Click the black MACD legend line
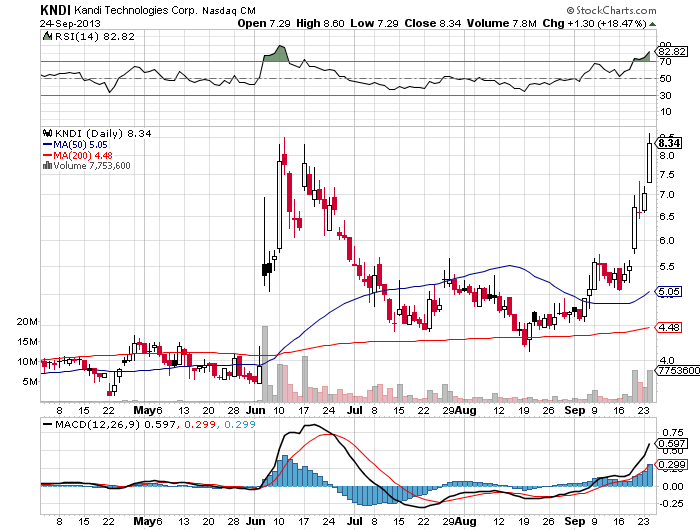The height and width of the screenshot is (530, 700). pyautogui.click(x=47, y=424)
